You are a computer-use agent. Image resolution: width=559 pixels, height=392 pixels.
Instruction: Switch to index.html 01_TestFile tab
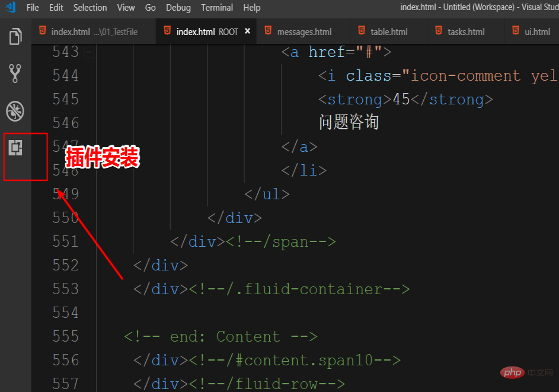click(x=95, y=31)
